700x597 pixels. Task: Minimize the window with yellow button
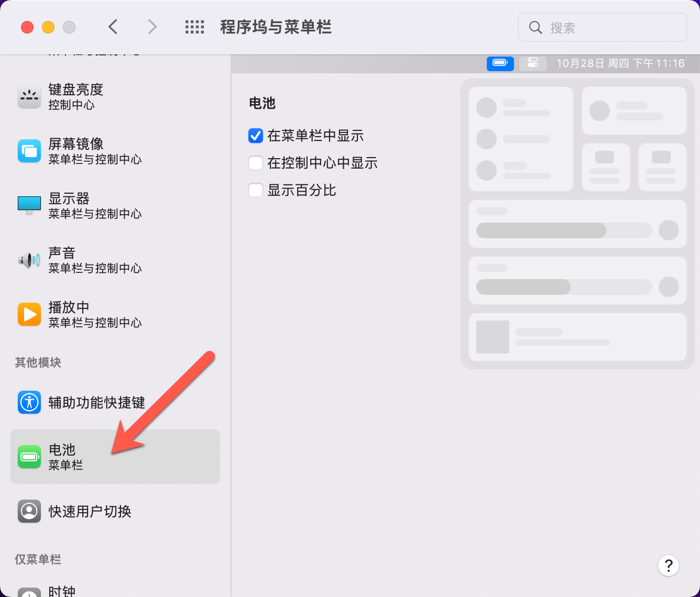48,27
